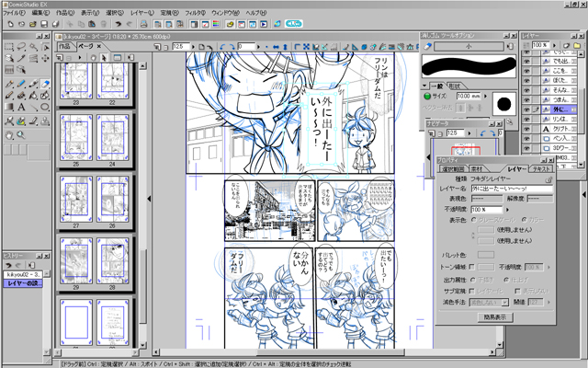Click the パレット色 color swatch
Viewport: 588px width, 368px height.
click(486, 255)
